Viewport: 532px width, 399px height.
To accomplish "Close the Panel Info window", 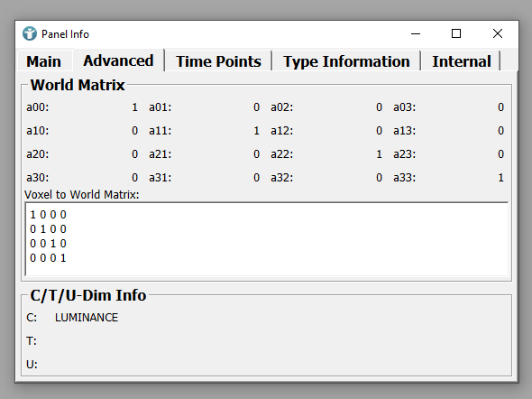I will click(498, 33).
